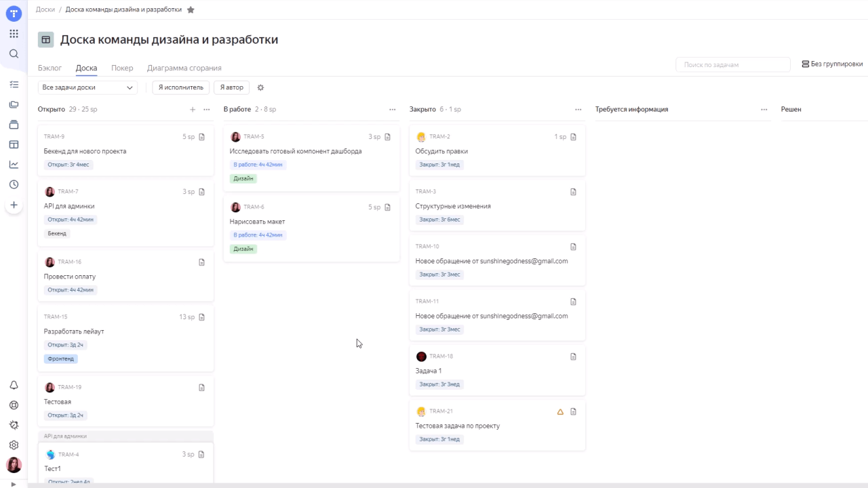Viewport: 868px width, 488px height.
Task: Click the warning triangle on task TRAM-21
Action: click(x=559, y=411)
